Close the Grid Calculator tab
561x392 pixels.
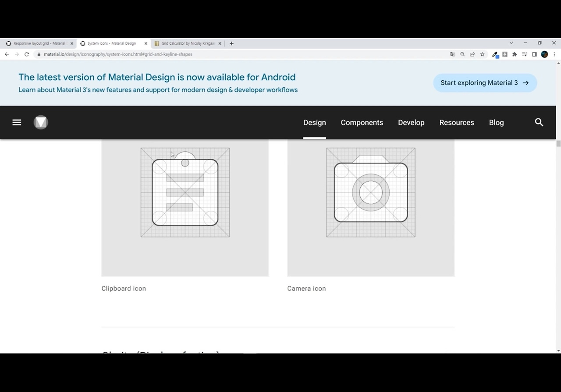click(220, 43)
